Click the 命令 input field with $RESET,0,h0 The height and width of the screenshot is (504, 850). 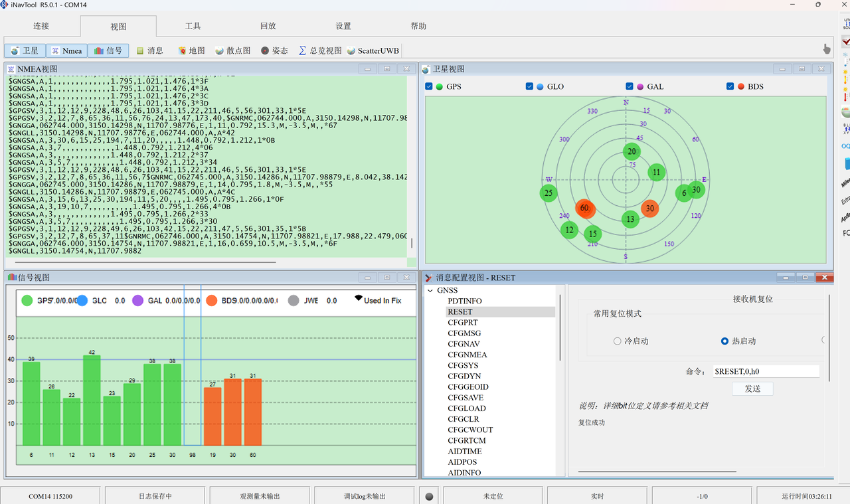click(x=765, y=371)
